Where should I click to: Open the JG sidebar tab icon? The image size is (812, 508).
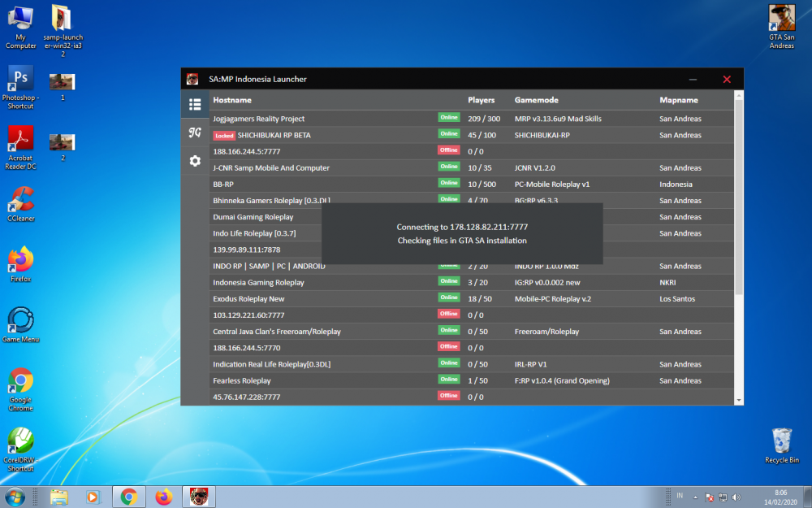pos(195,132)
